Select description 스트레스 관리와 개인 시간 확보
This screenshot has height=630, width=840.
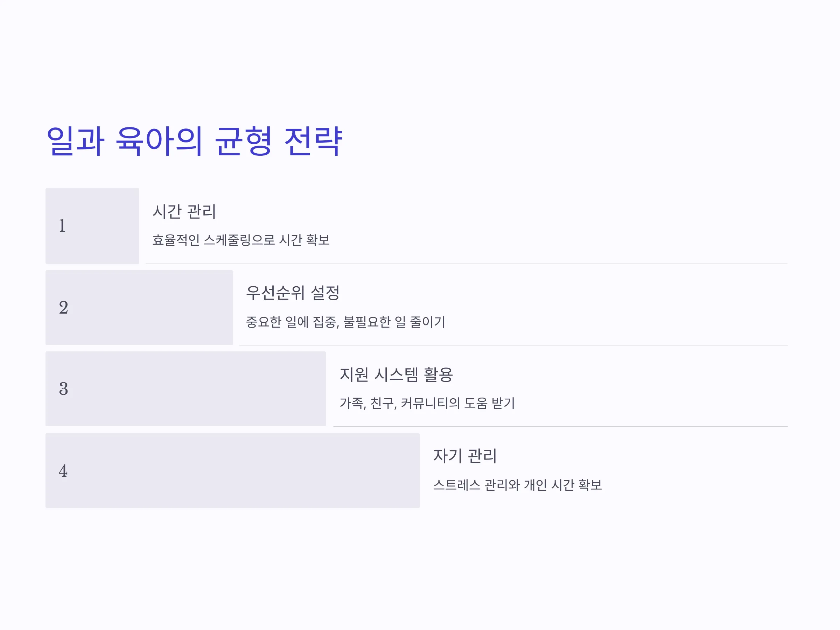[518, 485]
